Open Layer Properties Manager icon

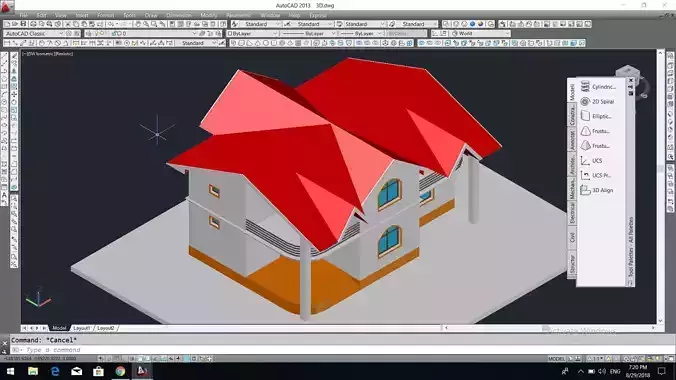tap(89, 33)
